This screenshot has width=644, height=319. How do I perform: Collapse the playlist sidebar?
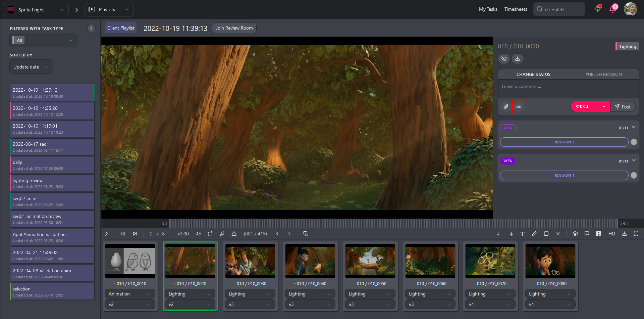pos(91,28)
